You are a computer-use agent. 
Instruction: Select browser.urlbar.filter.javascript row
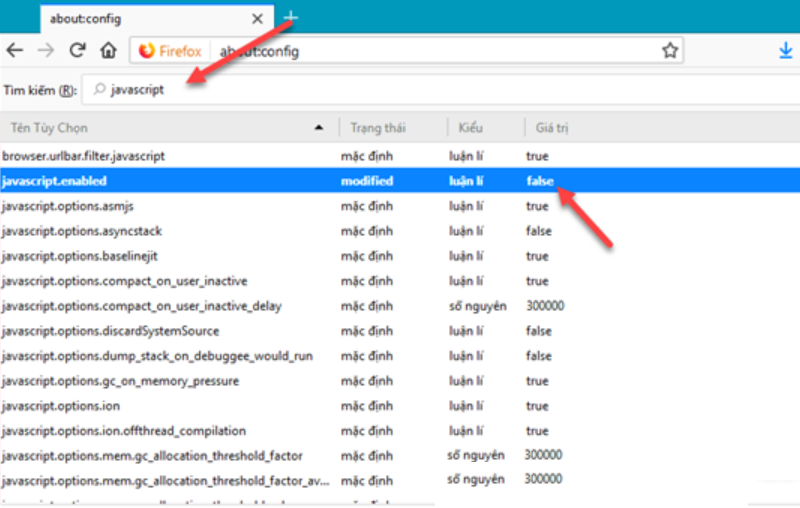point(400,156)
